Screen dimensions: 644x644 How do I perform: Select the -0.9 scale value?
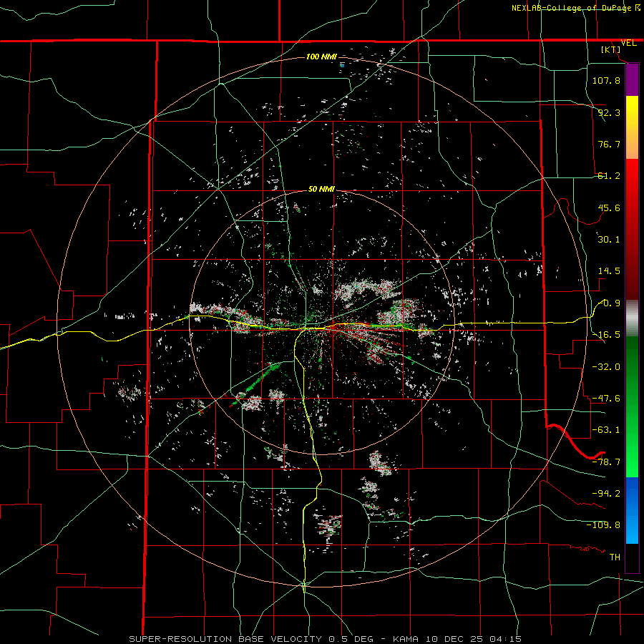click(609, 303)
